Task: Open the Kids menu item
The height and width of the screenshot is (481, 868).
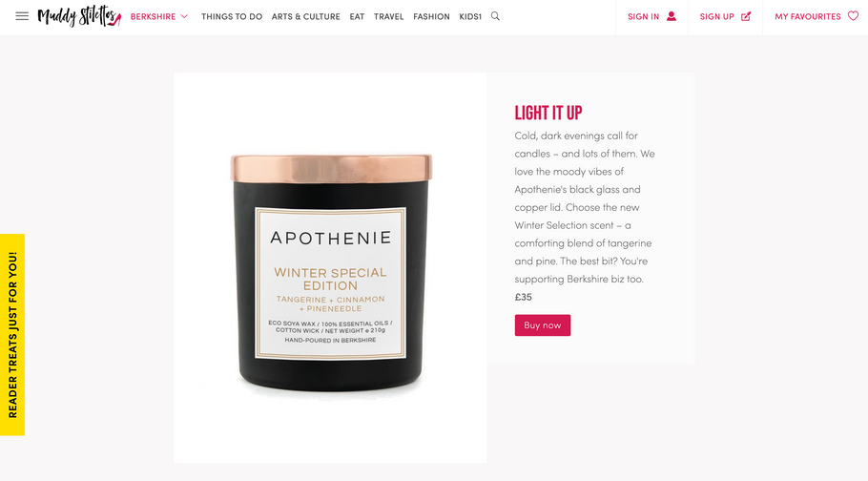Action: (470, 16)
